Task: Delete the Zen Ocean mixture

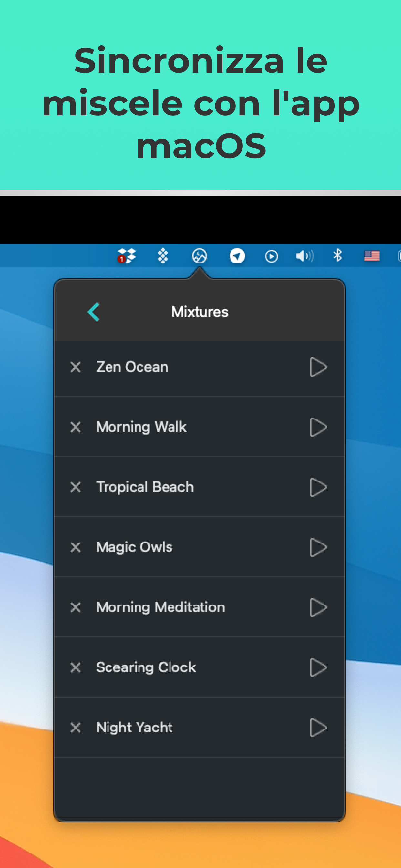Action: click(76, 367)
